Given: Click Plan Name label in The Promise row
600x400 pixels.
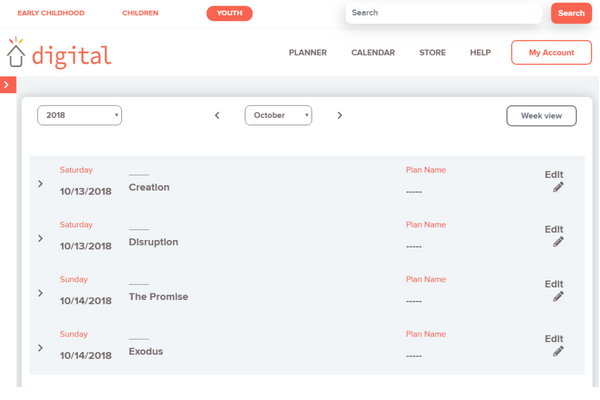Looking at the screenshot, I should click(426, 279).
